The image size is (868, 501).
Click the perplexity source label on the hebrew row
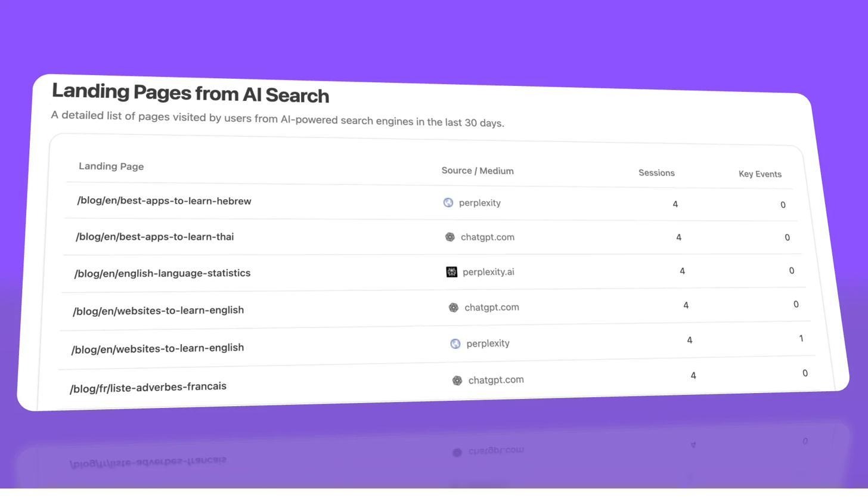click(479, 203)
